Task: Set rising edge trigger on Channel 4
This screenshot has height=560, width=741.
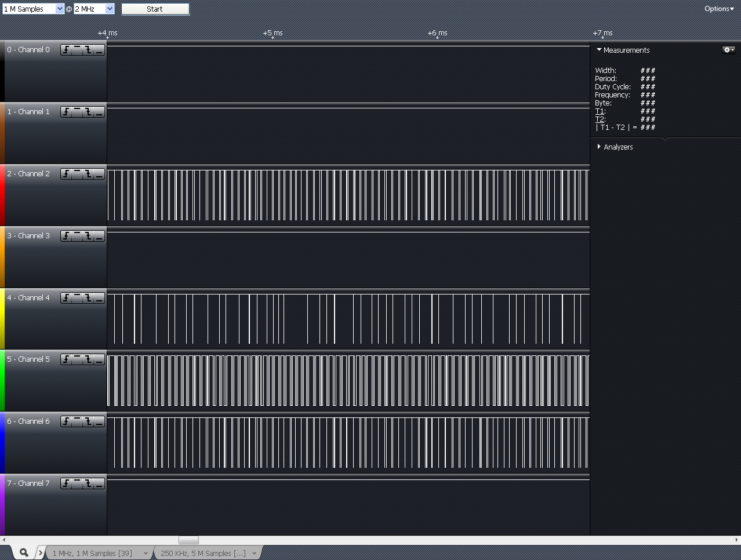Action: tap(66, 298)
